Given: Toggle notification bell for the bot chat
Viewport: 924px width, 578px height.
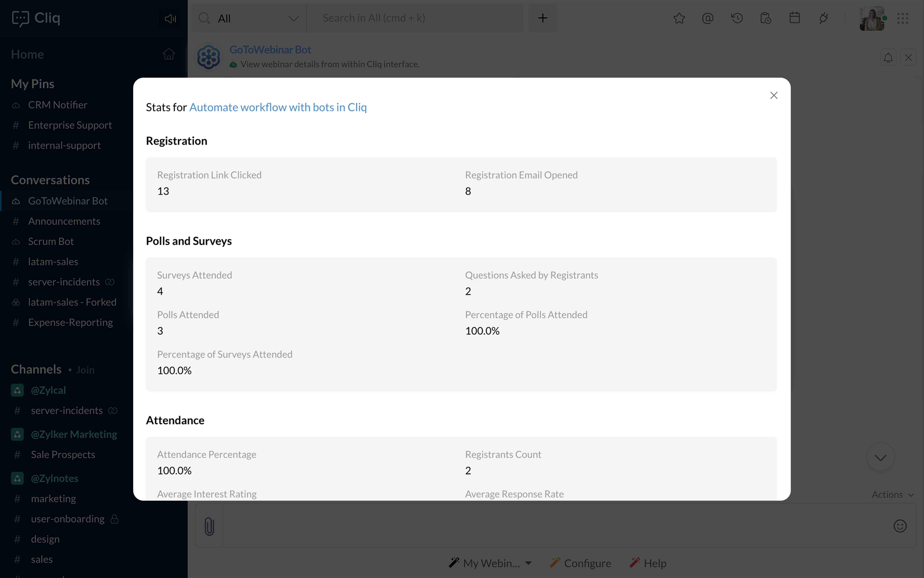Looking at the screenshot, I should click(x=888, y=57).
